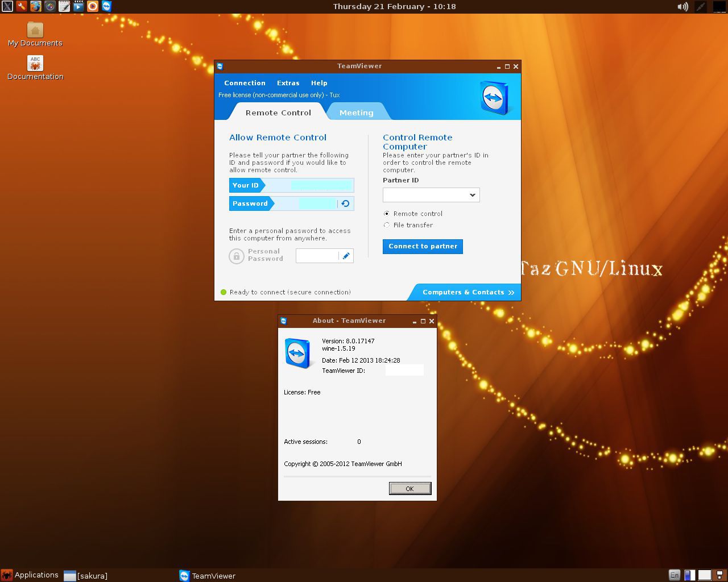Click the Connect to partner button
Viewport: 728px width, 582px height.
click(x=423, y=246)
